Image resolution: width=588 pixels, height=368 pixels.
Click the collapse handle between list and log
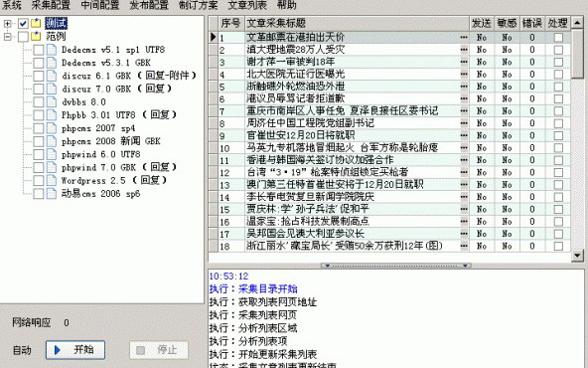point(396,266)
